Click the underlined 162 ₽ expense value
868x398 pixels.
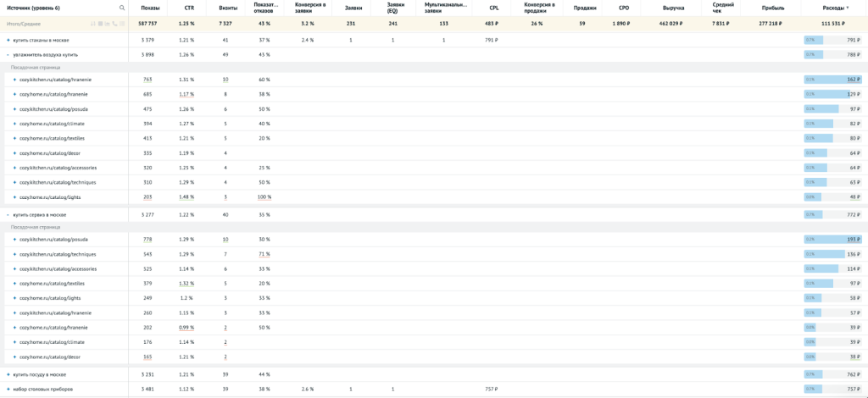point(852,80)
